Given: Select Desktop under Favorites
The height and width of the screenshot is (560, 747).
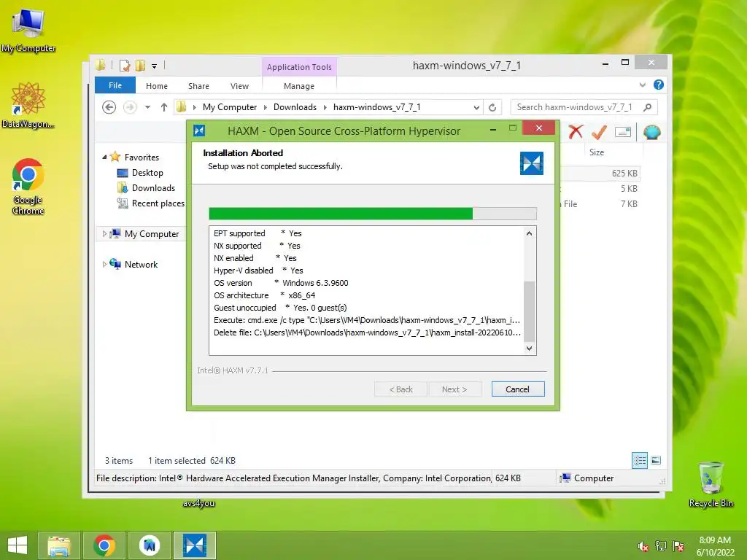Looking at the screenshot, I should pos(147,172).
